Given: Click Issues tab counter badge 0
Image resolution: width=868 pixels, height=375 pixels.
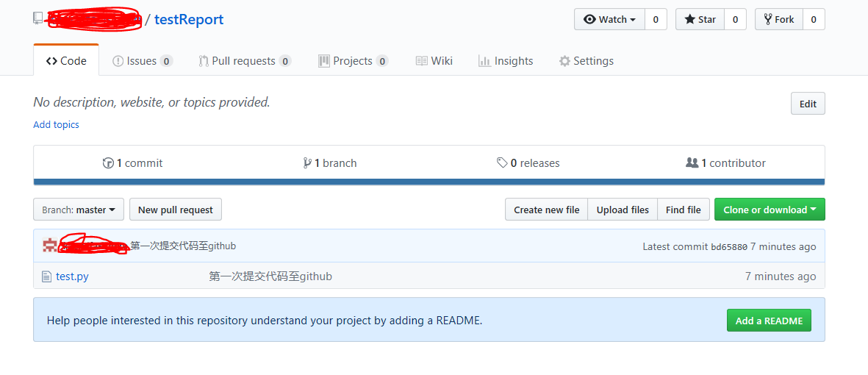Looking at the screenshot, I should coord(167,61).
